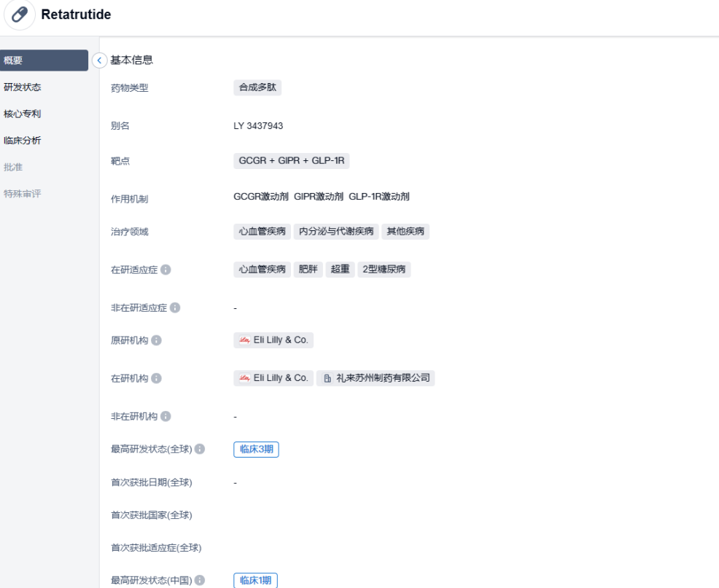Click info icon next to 原研机构
Screen dimensions: 719x588
point(156,340)
